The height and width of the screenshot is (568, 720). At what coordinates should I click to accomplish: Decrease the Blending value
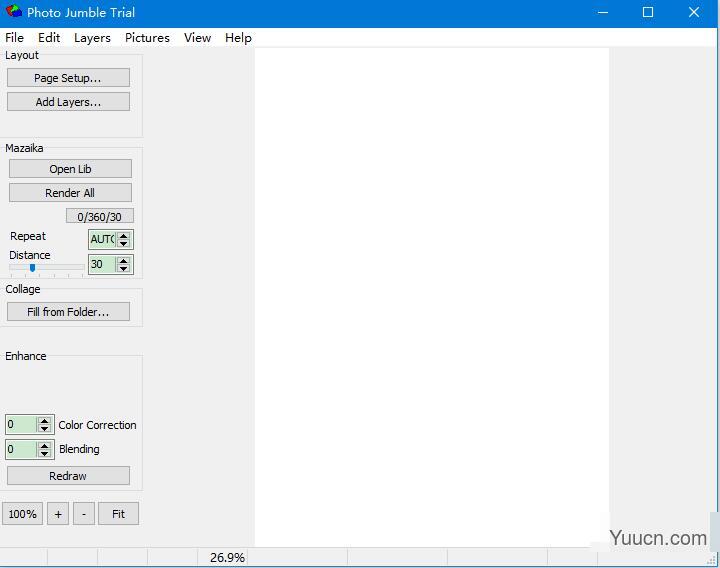click(x=44, y=453)
